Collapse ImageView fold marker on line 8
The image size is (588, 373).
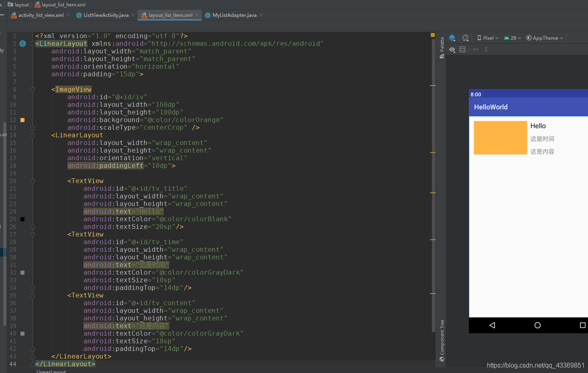(x=32, y=90)
